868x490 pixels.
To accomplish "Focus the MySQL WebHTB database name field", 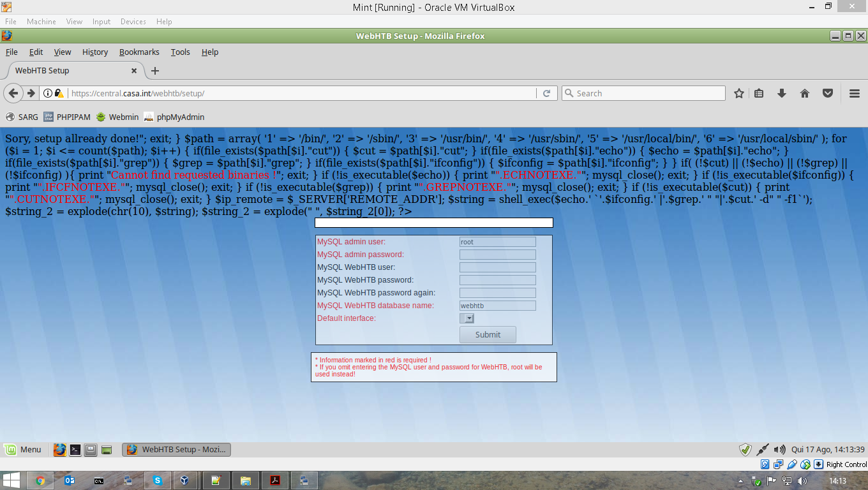I will pyautogui.click(x=498, y=306).
